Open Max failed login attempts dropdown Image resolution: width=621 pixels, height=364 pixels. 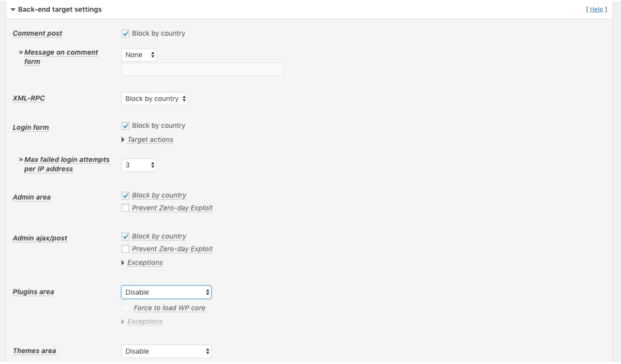tap(139, 165)
